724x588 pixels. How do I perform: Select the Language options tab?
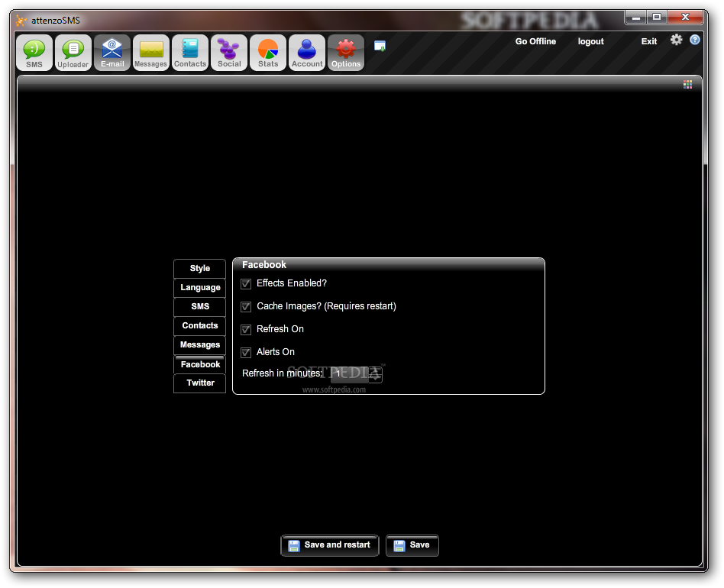[200, 288]
